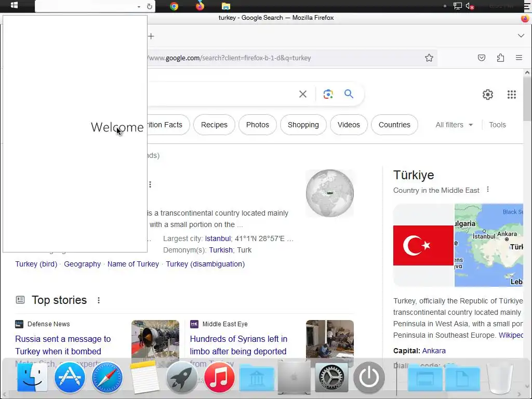The image size is (532, 399).
Task: Follow the Istanbul link
Action: 218,238
